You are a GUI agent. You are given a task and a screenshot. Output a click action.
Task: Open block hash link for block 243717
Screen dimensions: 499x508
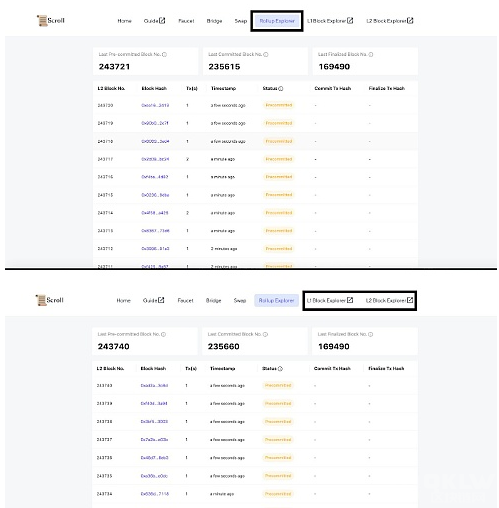click(155, 159)
